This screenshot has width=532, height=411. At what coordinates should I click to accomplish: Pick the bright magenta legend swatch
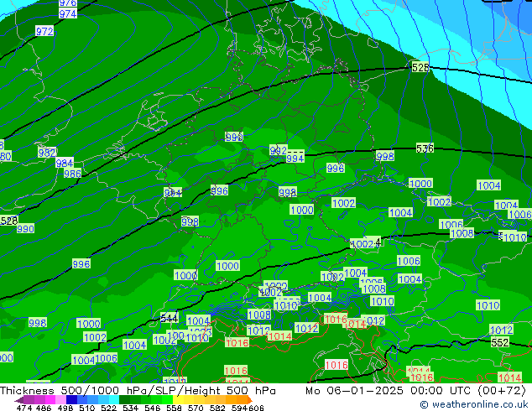(x=50, y=399)
